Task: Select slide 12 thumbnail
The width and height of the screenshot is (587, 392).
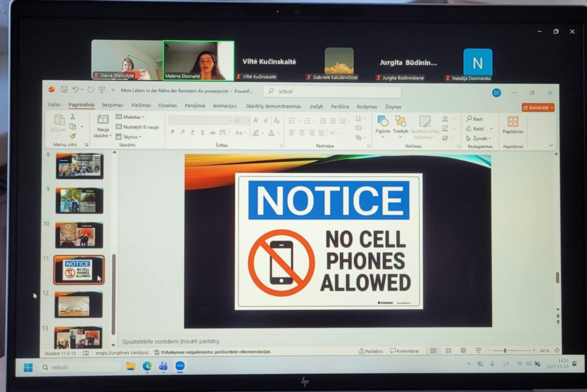Action: [x=78, y=305]
